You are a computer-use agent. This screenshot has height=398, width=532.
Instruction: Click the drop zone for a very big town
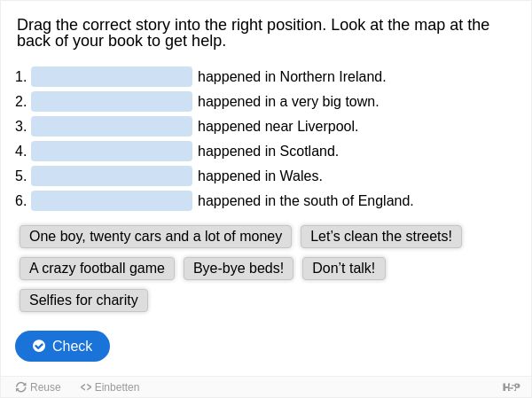click(x=112, y=101)
